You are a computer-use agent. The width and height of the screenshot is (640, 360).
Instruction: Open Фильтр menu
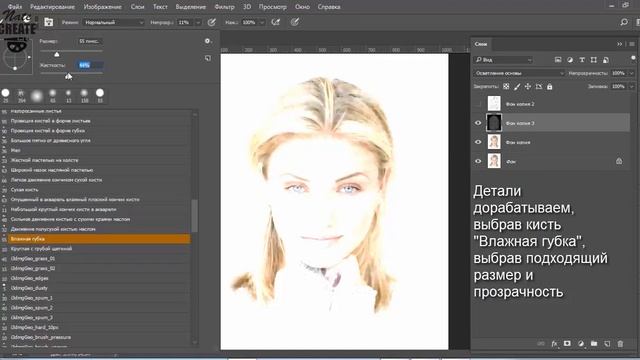click(x=224, y=7)
